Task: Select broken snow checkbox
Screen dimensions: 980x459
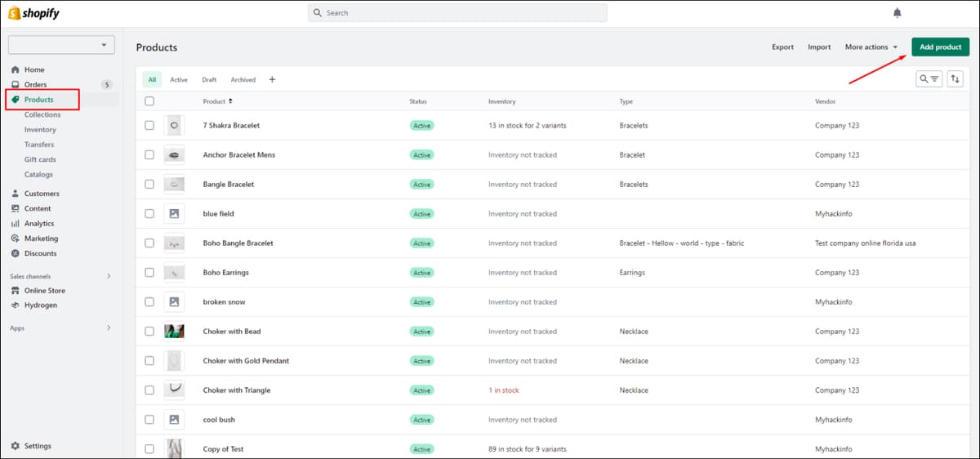Action: tap(149, 301)
